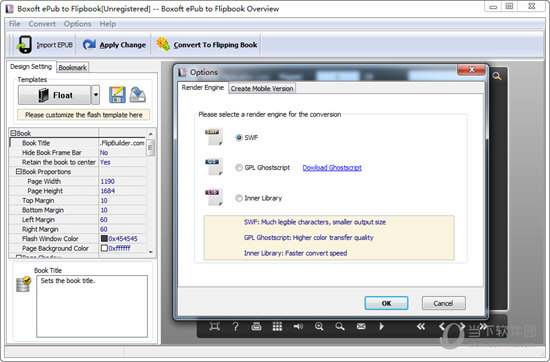
Task: Select the SWF render engine radio
Action: 239,138
